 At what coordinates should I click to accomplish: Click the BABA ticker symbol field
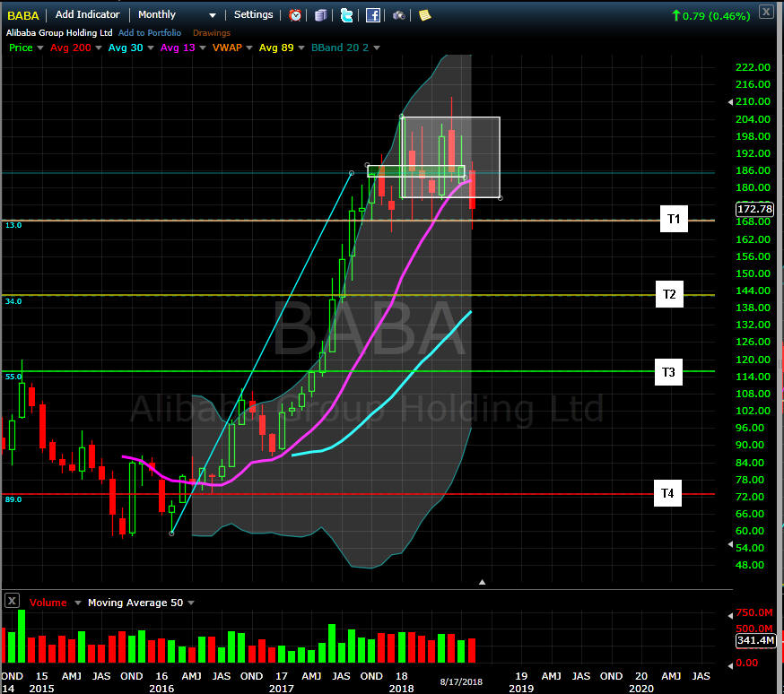pyautogui.click(x=23, y=15)
